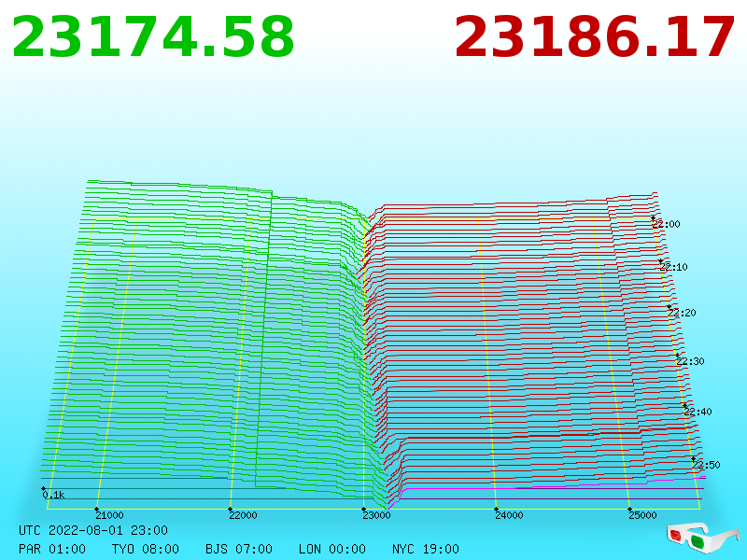Click the BJS 07:00 Beijing time
Viewport: 747px width, 560px height.
click(x=239, y=549)
